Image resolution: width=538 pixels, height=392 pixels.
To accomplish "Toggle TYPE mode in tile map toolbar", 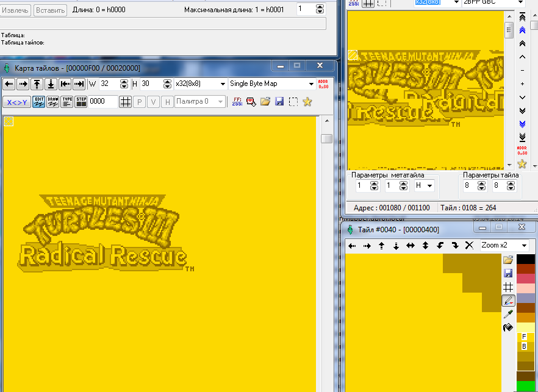I will coord(67,102).
